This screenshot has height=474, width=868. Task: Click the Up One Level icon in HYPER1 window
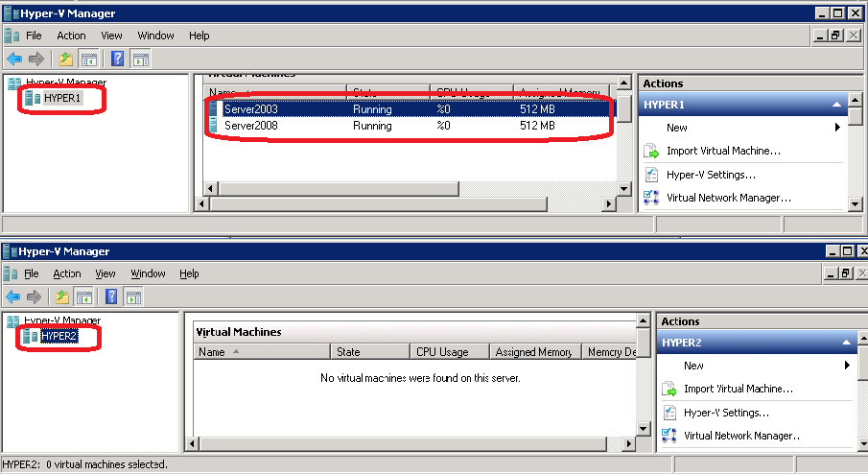tap(65, 59)
